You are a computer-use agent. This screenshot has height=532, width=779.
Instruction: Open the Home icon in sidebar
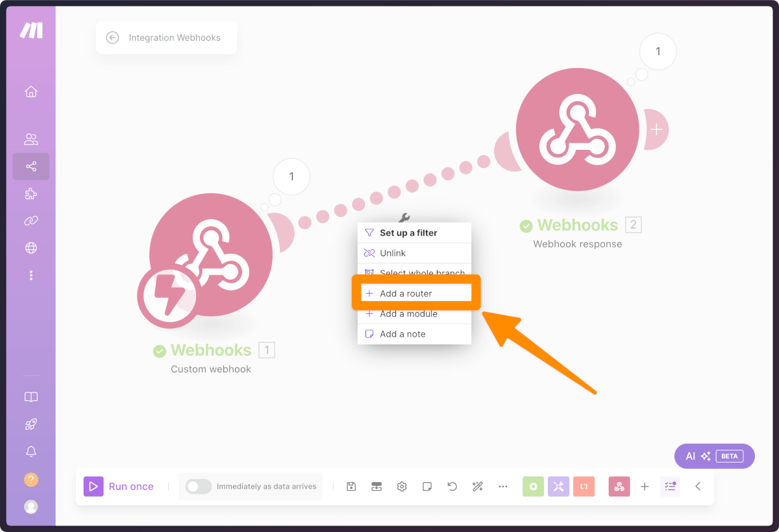point(31,91)
